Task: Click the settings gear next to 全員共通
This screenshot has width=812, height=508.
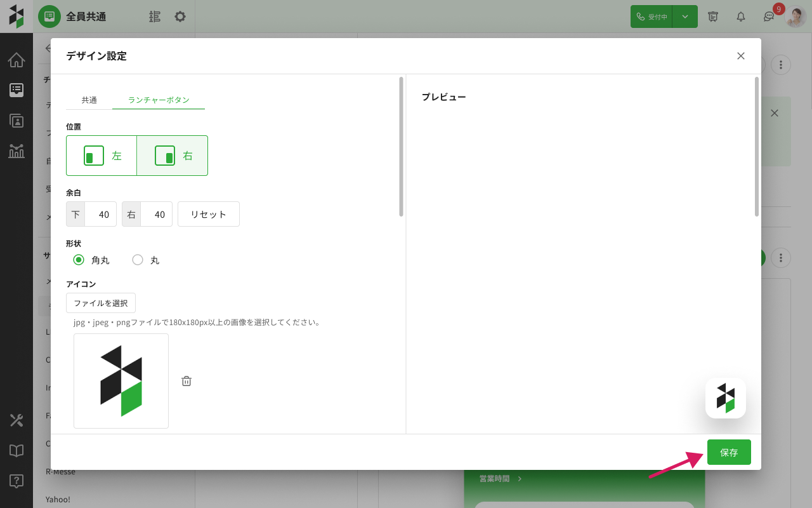Action: pos(180,17)
